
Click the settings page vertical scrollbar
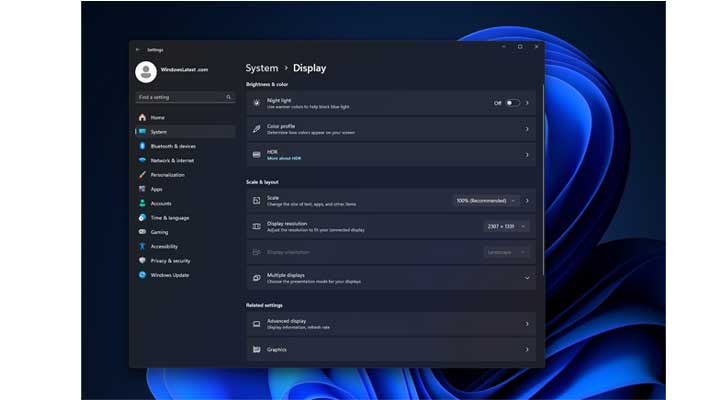543,179
